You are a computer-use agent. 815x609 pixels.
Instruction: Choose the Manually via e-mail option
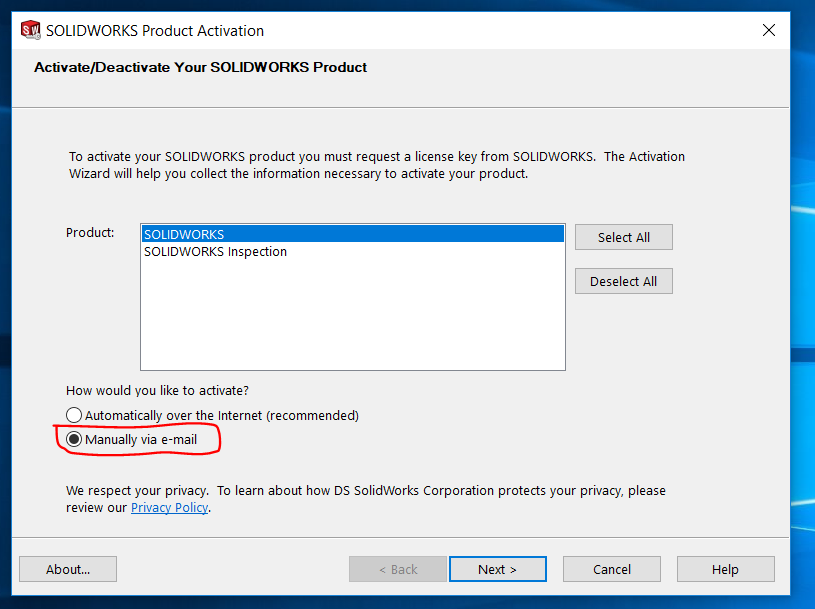coord(74,439)
